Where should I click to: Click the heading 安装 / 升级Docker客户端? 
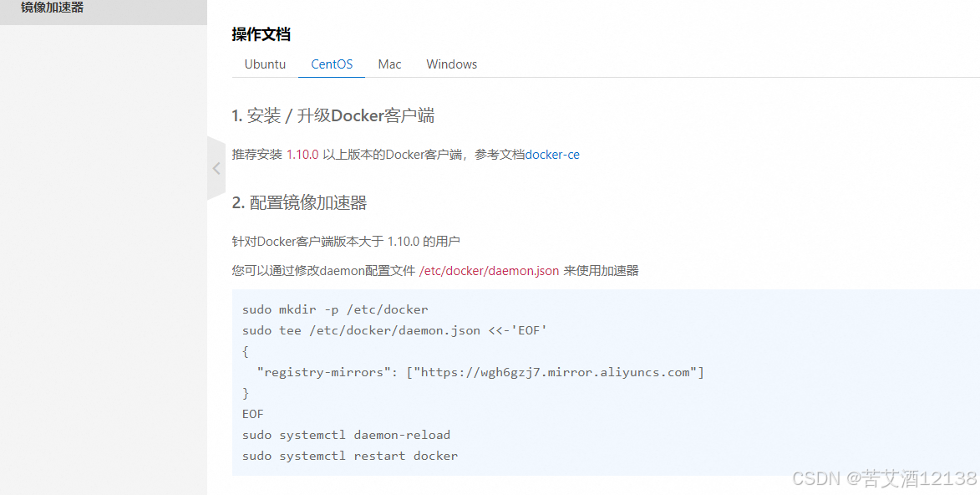(333, 115)
